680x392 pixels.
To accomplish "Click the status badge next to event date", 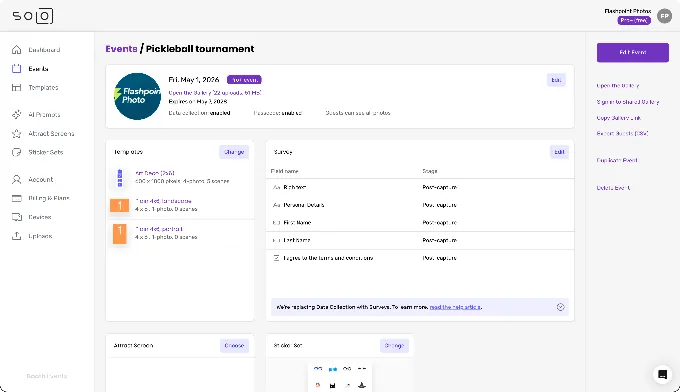I will pos(244,80).
